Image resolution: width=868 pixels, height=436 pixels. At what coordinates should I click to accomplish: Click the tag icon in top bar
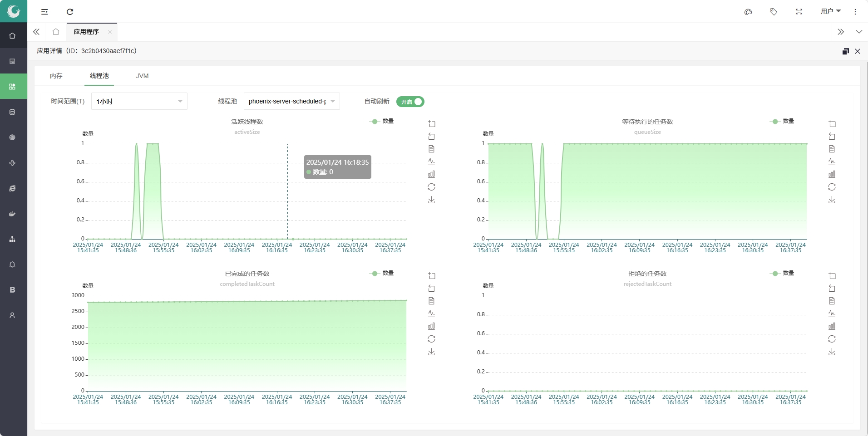coord(774,12)
